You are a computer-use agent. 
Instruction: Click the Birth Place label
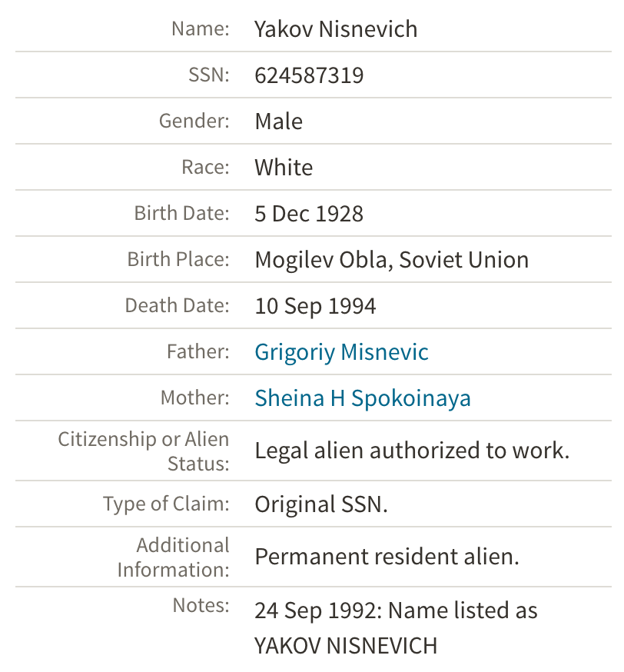pyautogui.click(x=178, y=260)
